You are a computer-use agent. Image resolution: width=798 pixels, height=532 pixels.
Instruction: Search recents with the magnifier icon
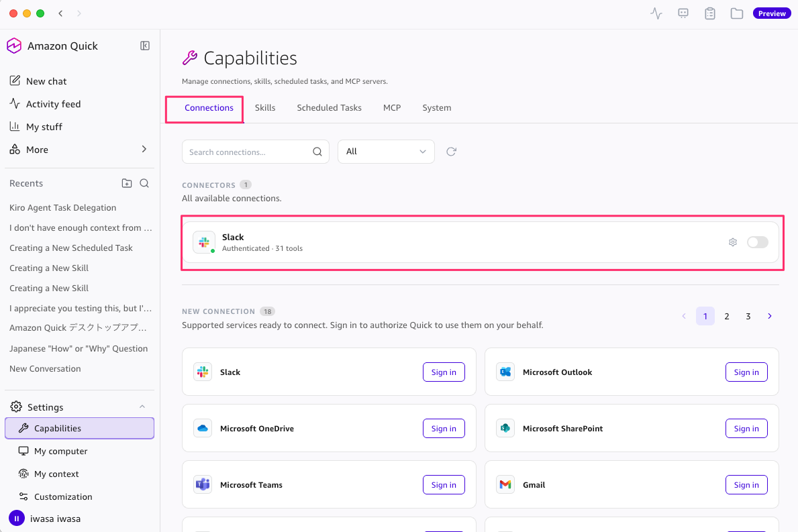click(144, 183)
